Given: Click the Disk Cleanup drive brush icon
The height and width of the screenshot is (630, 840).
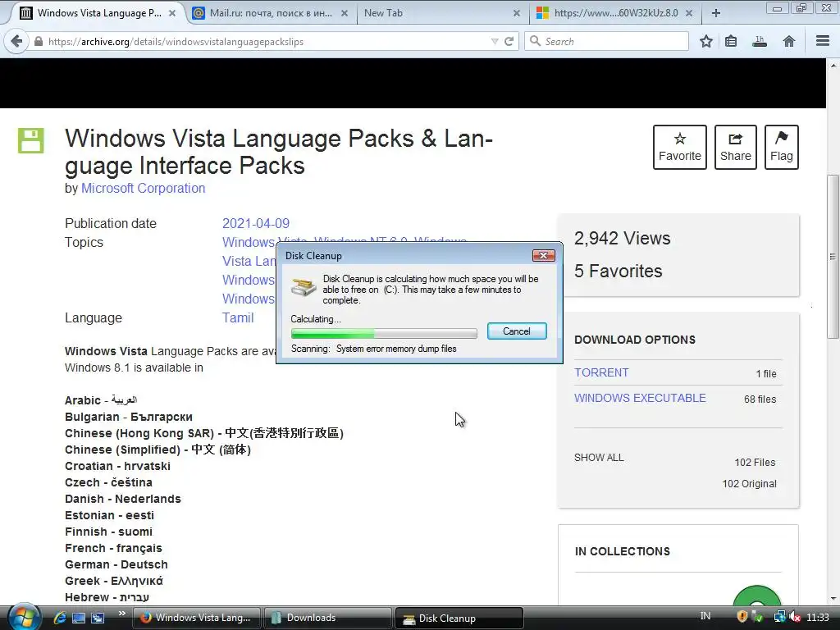Looking at the screenshot, I should pos(304,287).
